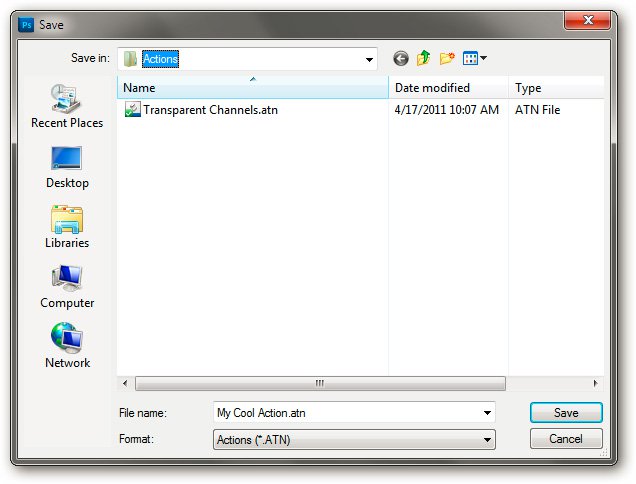Go up one folder level

(423, 59)
